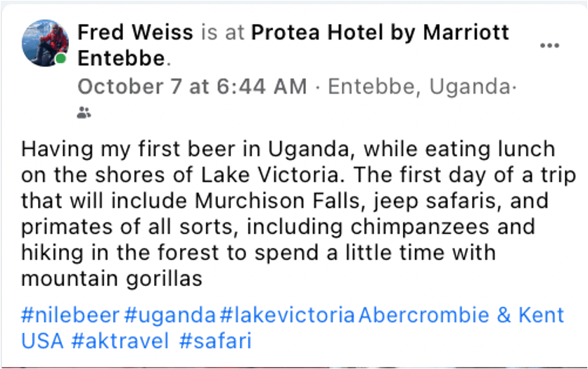This screenshot has height=369, width=588.
Task: Open the three-dot post options menu
Action: click(x=549, y=46)
